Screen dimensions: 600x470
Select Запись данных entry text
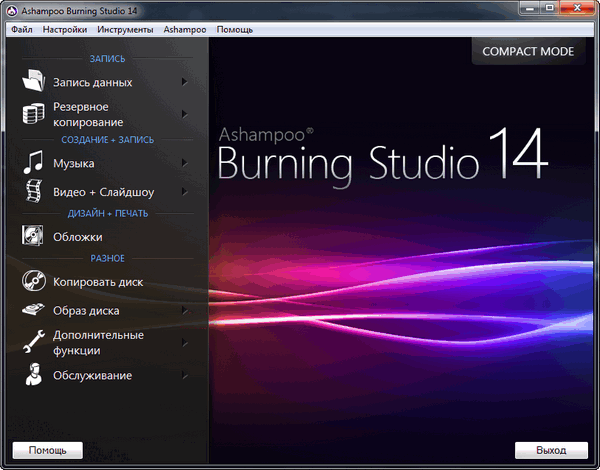(x=93, y=82)
